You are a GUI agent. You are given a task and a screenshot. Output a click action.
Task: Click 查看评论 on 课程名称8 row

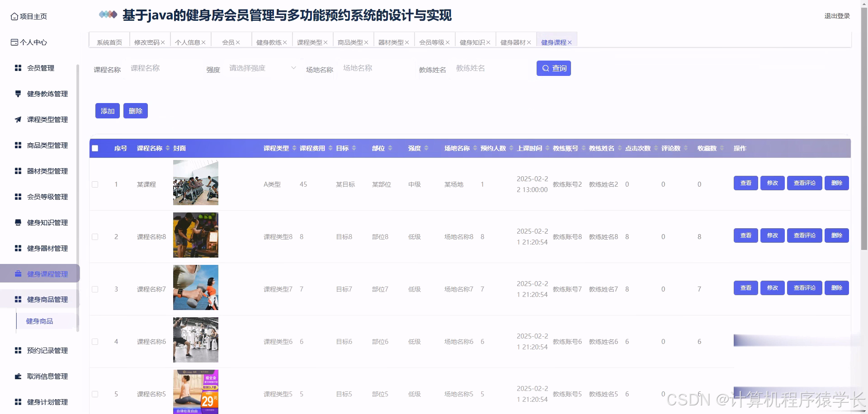coord(804,235)
